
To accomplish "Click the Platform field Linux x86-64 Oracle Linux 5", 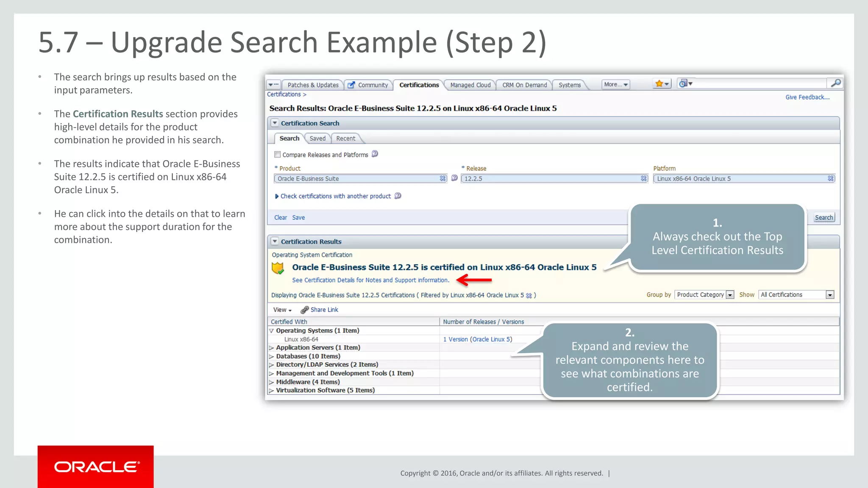I will (x=744, y=179).
